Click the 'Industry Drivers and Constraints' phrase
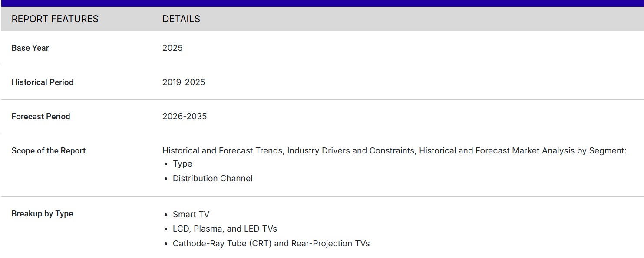The image size is (644, 258). coord(350,151)
